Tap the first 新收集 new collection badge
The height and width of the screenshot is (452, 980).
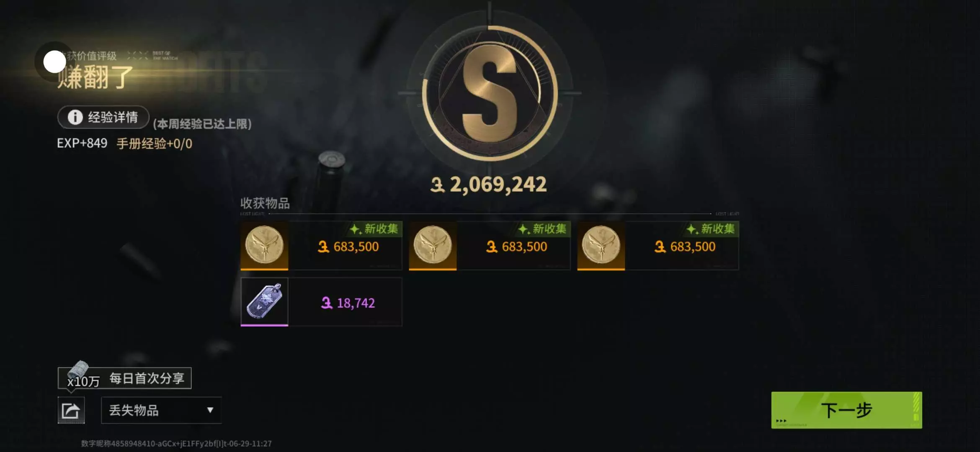375,229
